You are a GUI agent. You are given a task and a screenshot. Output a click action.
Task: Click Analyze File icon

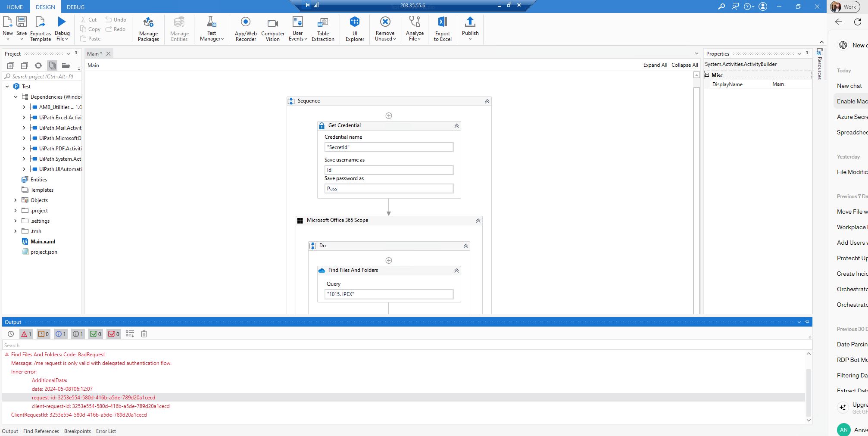pyautogui.click(x=415, y=22)
